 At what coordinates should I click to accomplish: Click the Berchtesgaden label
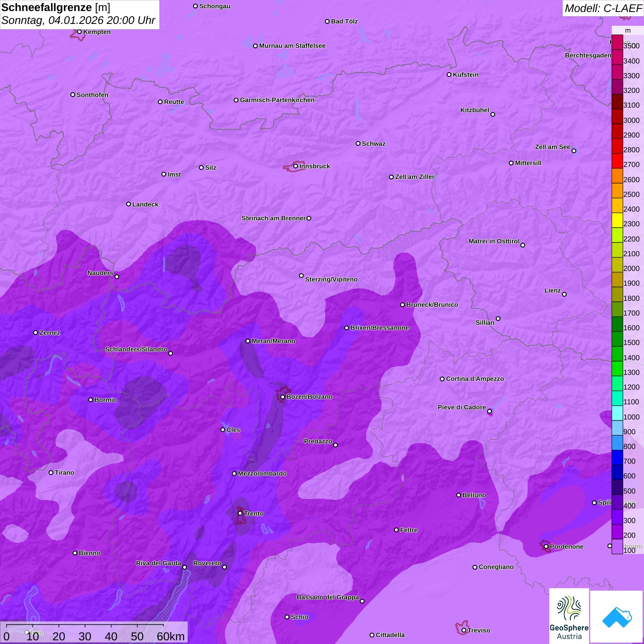coord(588,55)
